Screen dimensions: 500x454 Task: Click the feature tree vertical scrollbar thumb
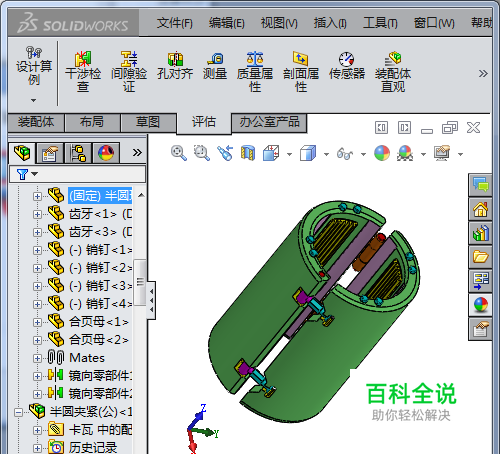pyautogui.click(x=140, y=282)
